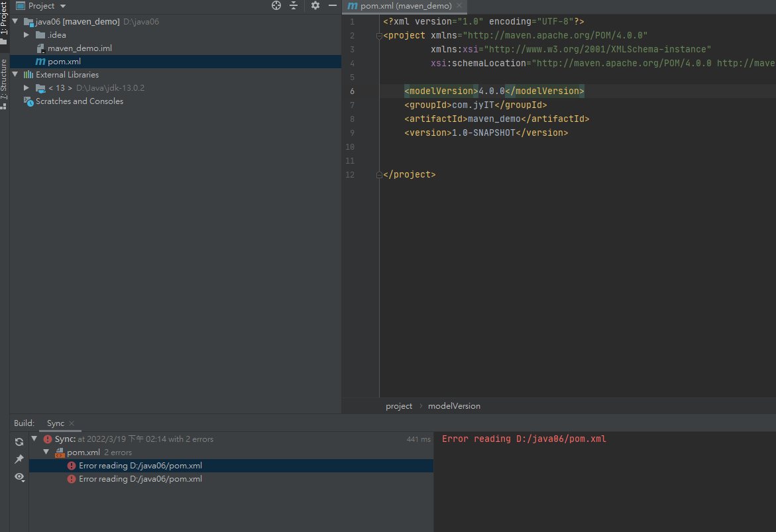Click the pom.xml file icon in build tree
Screen dimensions: 776x532
point(60,452)
